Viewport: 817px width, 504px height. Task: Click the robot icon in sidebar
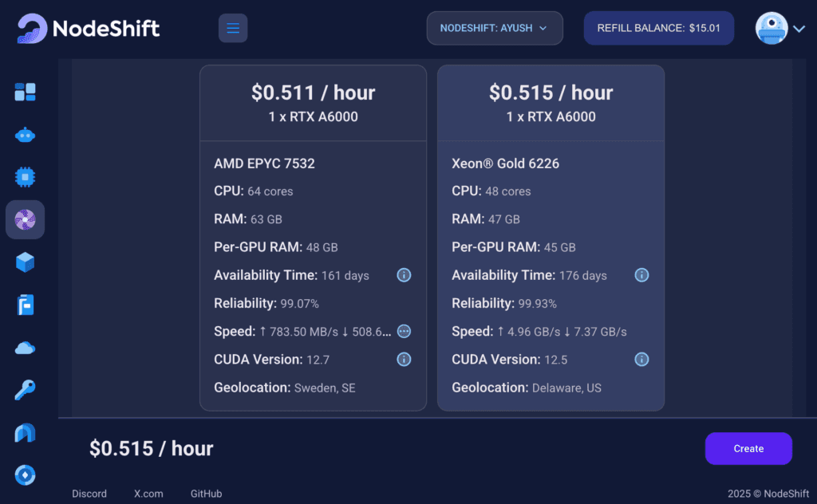click(25, 136)
